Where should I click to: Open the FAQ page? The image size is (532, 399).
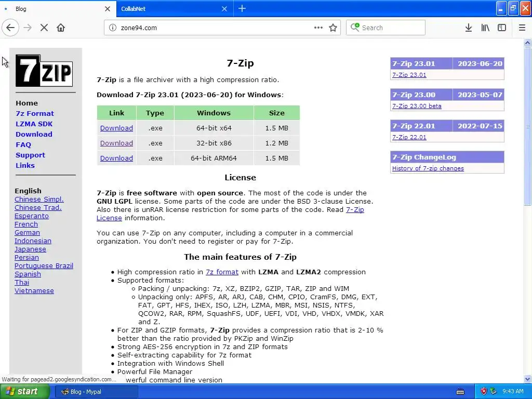coord(23,144)
